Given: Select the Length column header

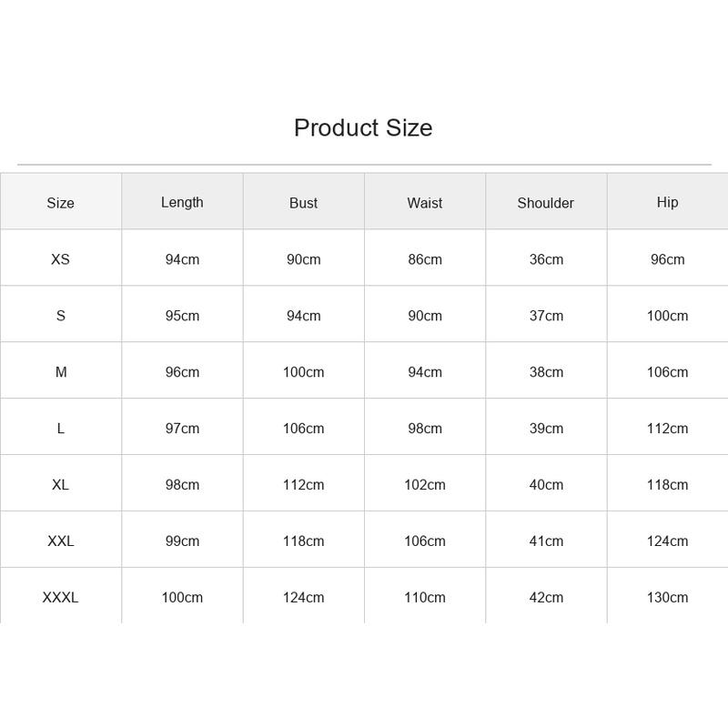Looking at the screenshot, I should pos(182,202).
